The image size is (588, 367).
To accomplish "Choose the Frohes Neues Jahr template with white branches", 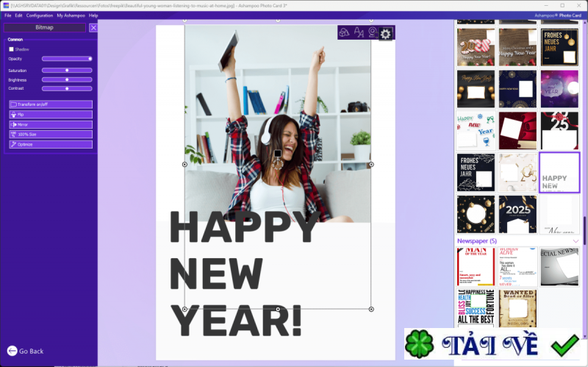I will coord(476,172).
